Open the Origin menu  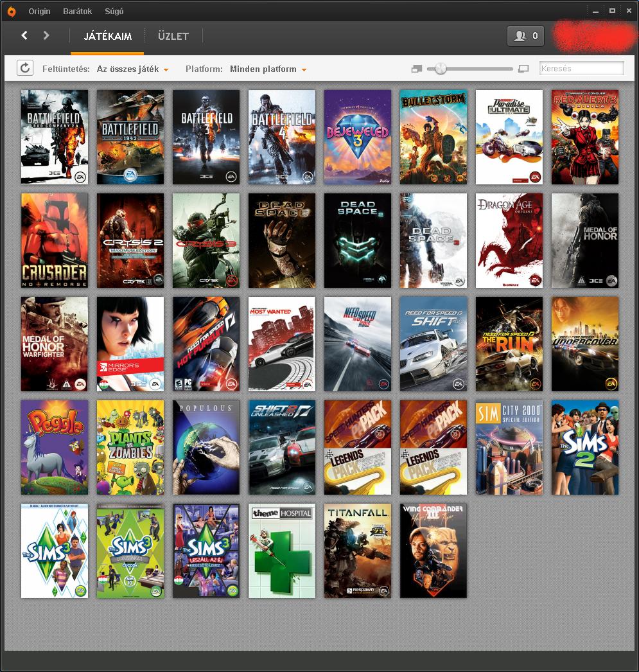[x=39, y=12]
